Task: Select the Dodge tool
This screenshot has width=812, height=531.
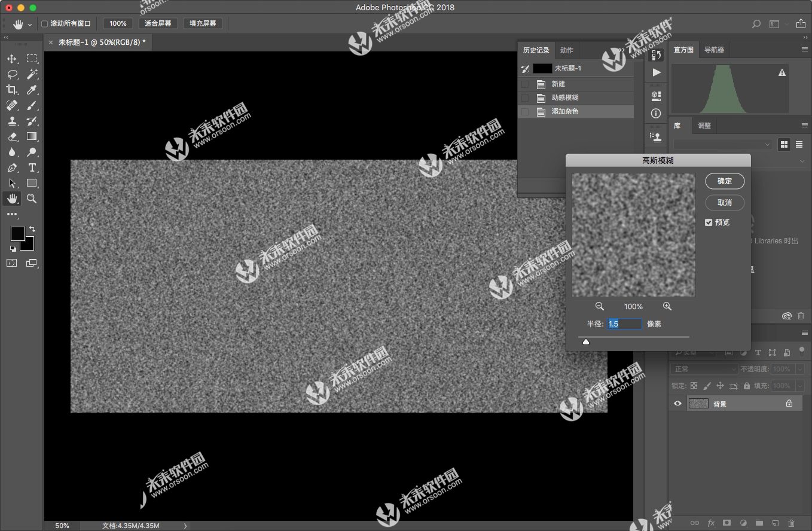Action: (x=32, y=152)
